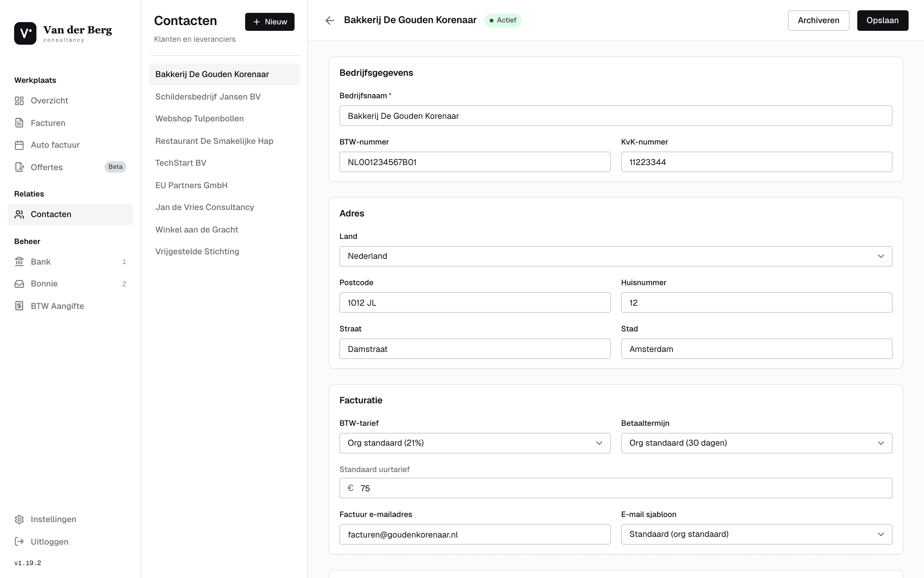This screenshot has width=924, height=578.
Task: Select contact Jan de Vries Consultancy
Action: pos(224,207)
